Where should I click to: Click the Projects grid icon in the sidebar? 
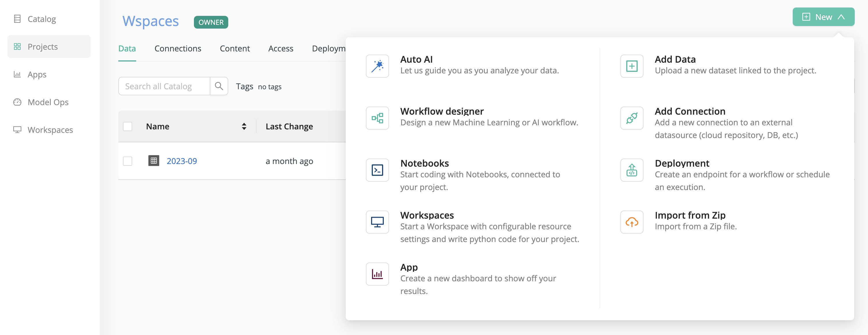click(x=17, y=46)
